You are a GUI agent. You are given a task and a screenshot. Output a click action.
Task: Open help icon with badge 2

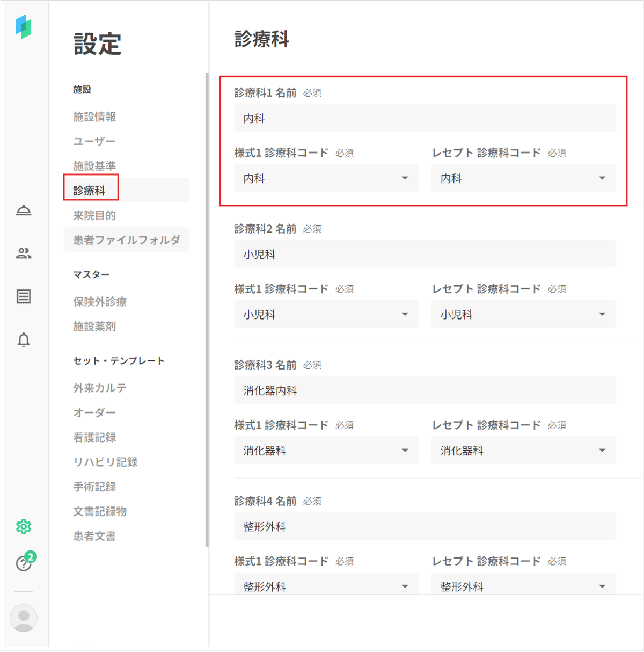pyautogui.click(x=24, y=563)
